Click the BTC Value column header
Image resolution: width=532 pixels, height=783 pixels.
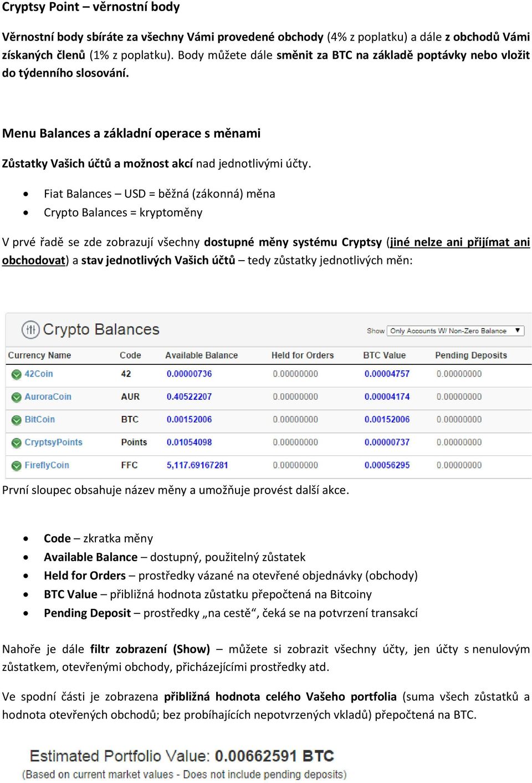(384, 355)
